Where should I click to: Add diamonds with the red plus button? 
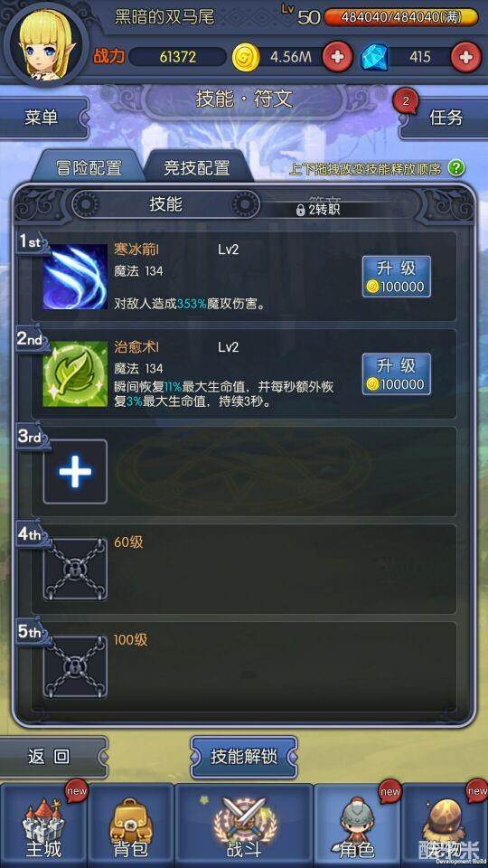pyautogui.click(x=466, y=56)
